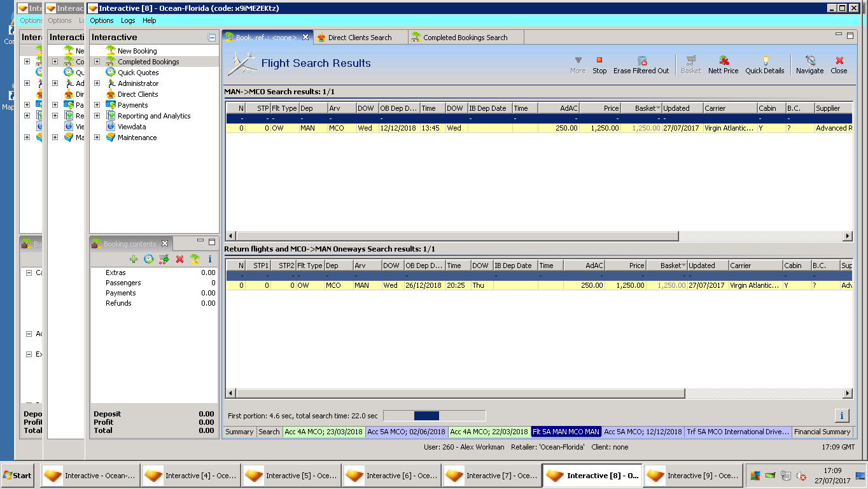Click the search progress bar

(435, 416)
